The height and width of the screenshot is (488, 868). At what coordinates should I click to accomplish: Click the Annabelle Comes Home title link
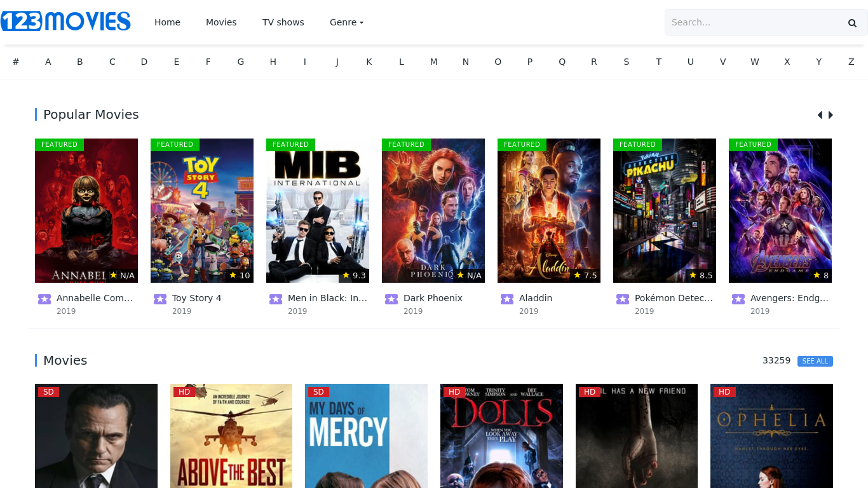tap(95, 298)
